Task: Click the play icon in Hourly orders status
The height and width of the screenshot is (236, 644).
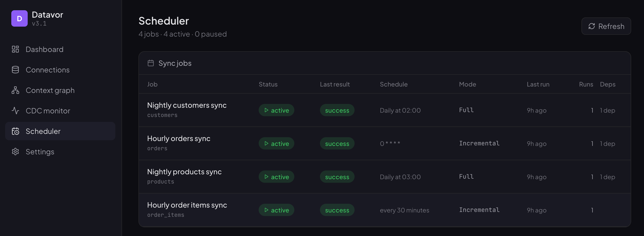Action: coord(266,143)
